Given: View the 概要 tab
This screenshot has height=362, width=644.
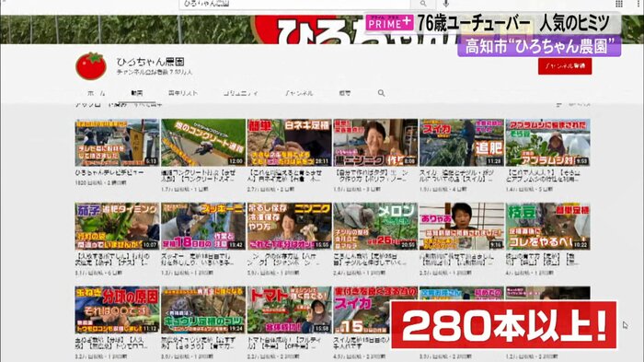Looking at the screenshot, I should (x=345, y=93).
